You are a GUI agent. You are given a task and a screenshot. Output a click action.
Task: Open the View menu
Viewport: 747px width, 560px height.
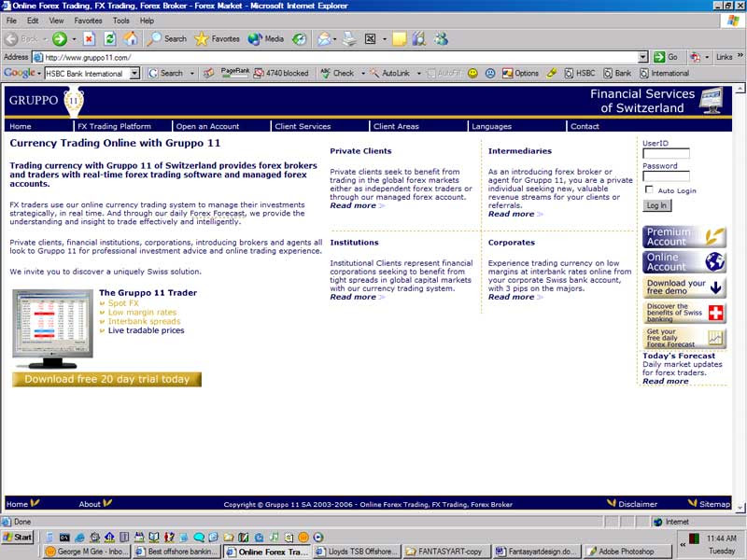tap(56, 21)
